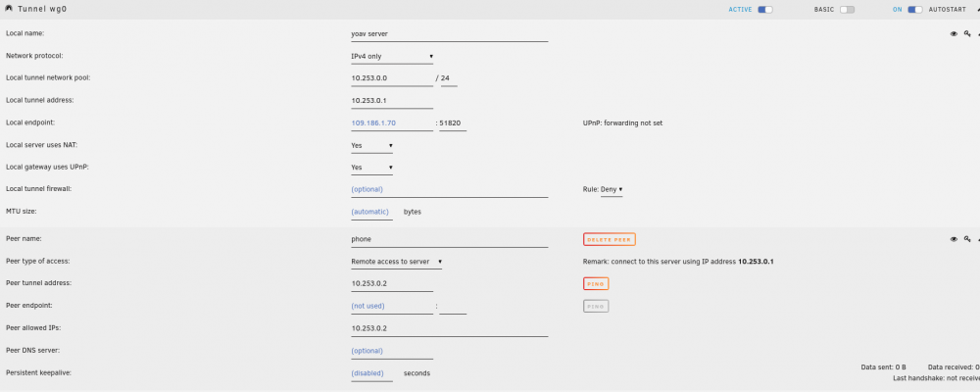980x392 pixels.
Task: Open the Network protocol dropdown
Action: 392,56
